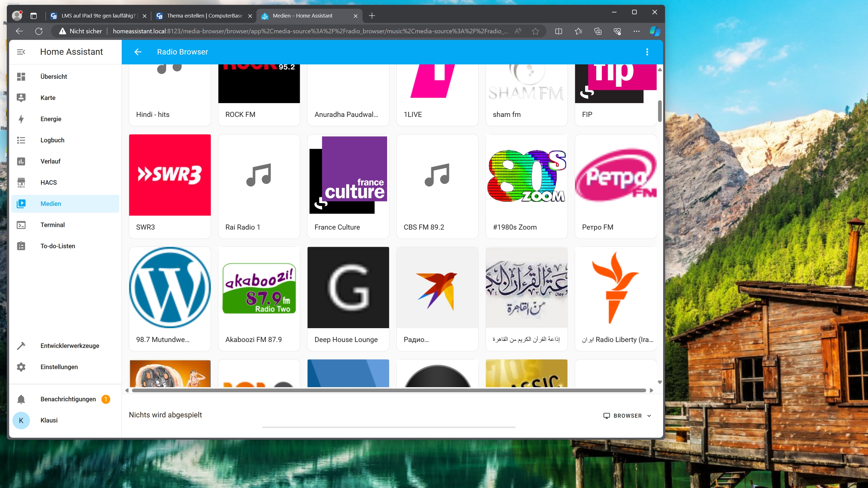The width and height of the screenshot is (868, 488).
Task: Open three-dot menu in Radio Browser header
Action: pos(646,52)
